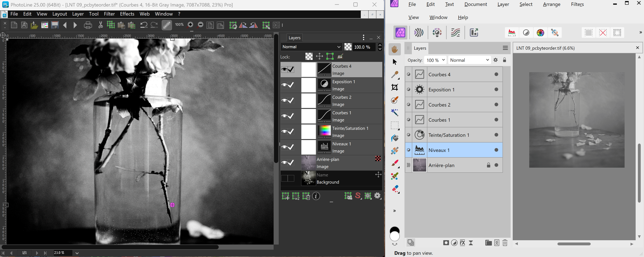Image resolution: width=644 pixels, height=257 pixels.
Task: Open PhotoLine Layers panel three-dot options menu
Action: pyautogui.click(x=363, y=38)
